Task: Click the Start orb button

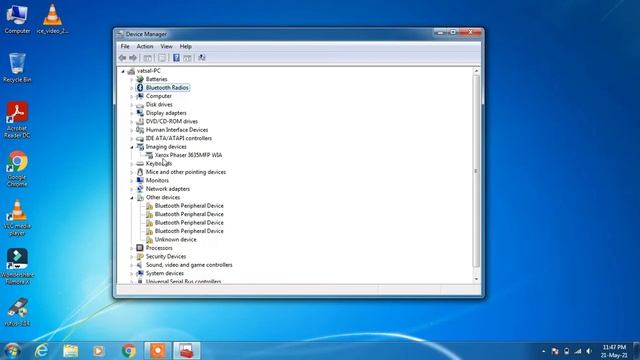Action: pos(12,351)
